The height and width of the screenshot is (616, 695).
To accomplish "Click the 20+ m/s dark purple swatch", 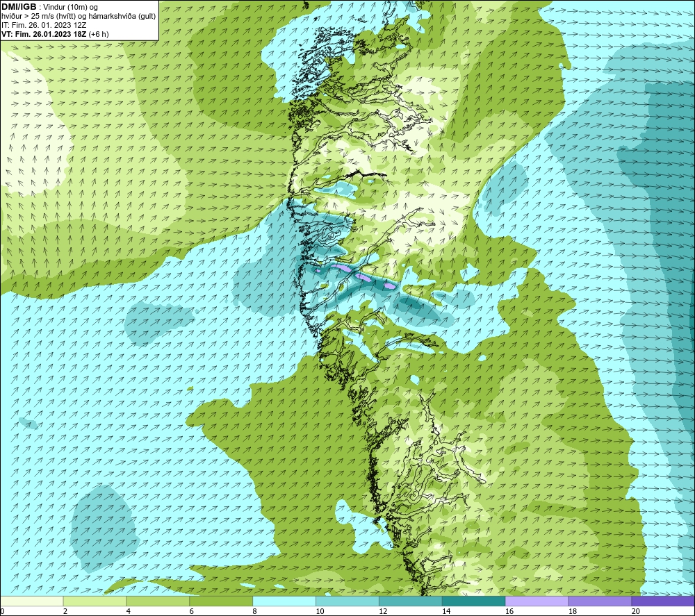I will [663, 601].
